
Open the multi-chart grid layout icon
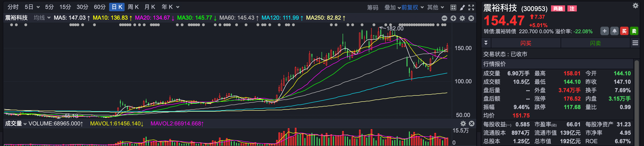pos(453,7)
